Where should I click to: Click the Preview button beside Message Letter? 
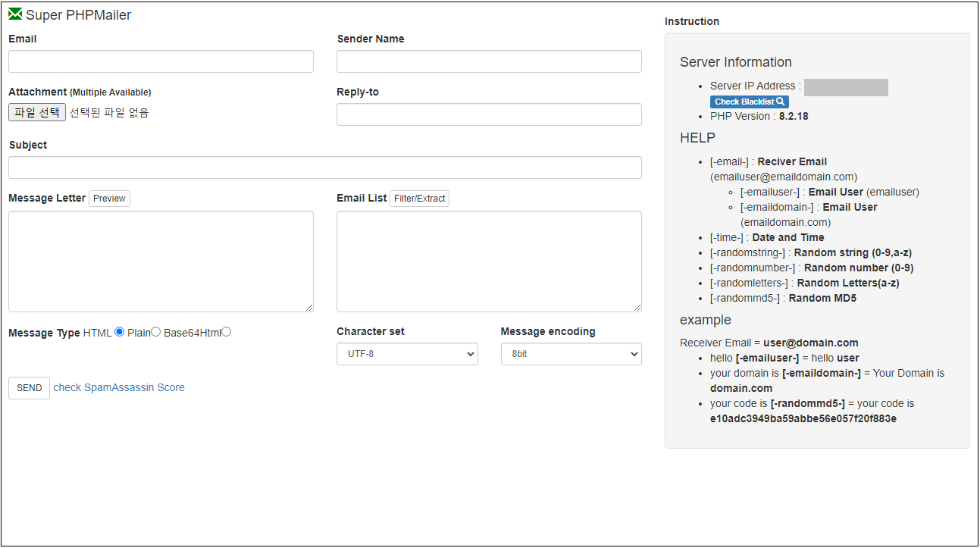110,199
